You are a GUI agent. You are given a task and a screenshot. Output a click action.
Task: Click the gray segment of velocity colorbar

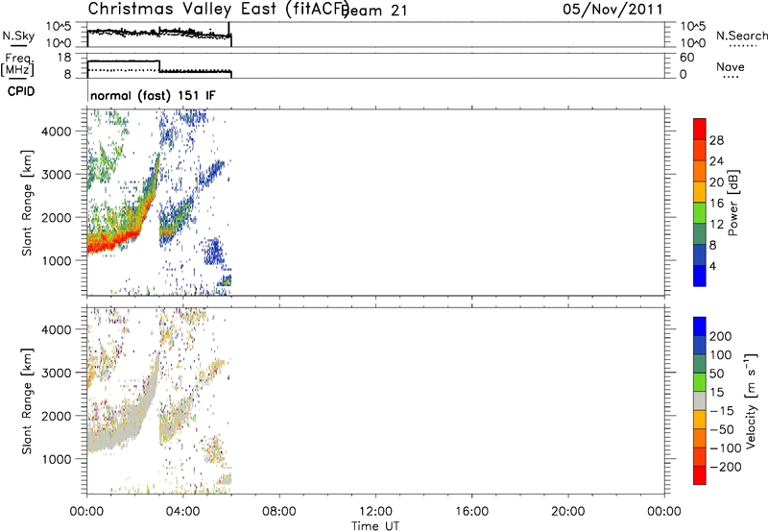pos(700,400)
